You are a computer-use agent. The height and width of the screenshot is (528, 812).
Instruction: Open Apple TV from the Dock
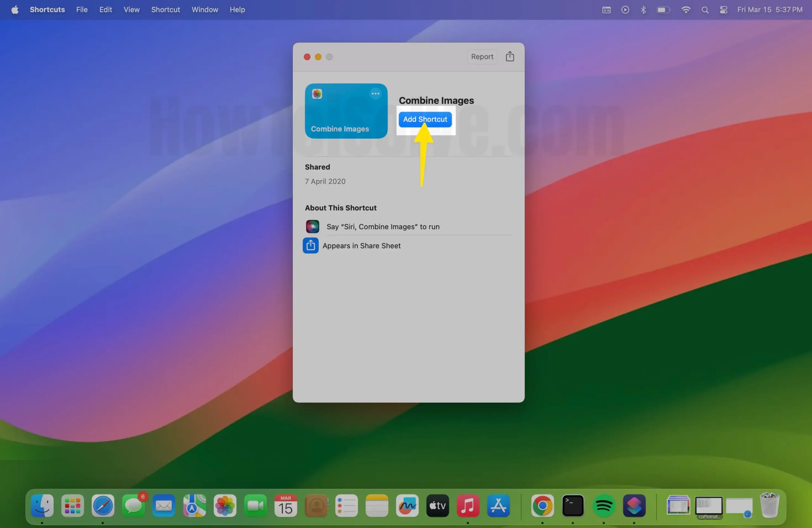[438, 505]
